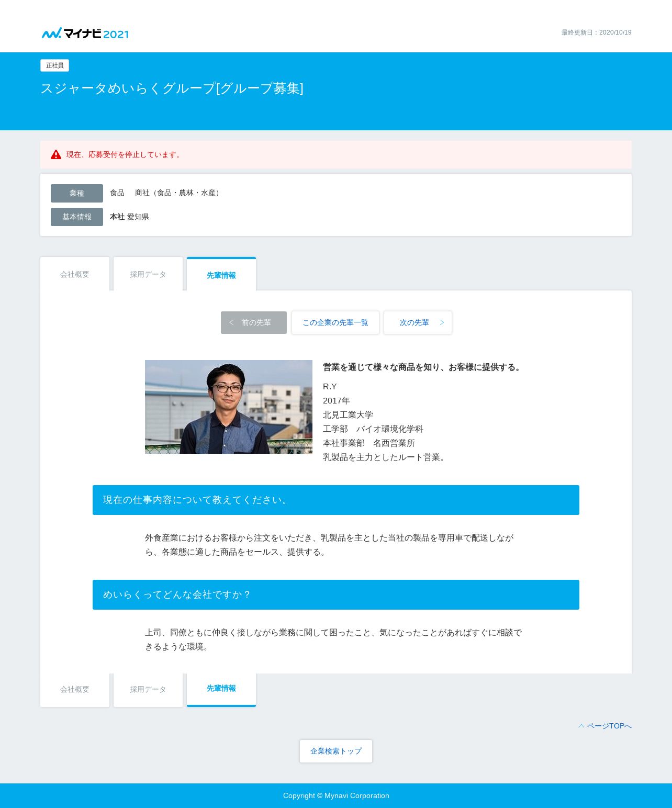Click the answer paragraph starting 外食産業における
Screen dimensions: 672x808
331,545
